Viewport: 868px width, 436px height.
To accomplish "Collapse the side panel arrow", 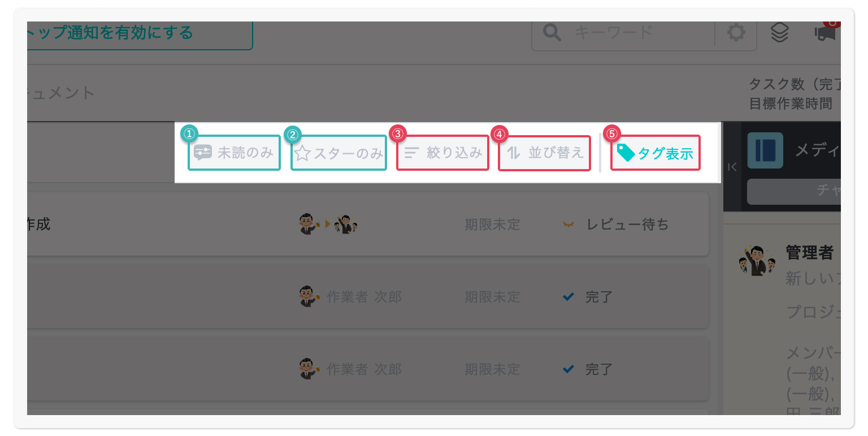I will coord(732,167).
